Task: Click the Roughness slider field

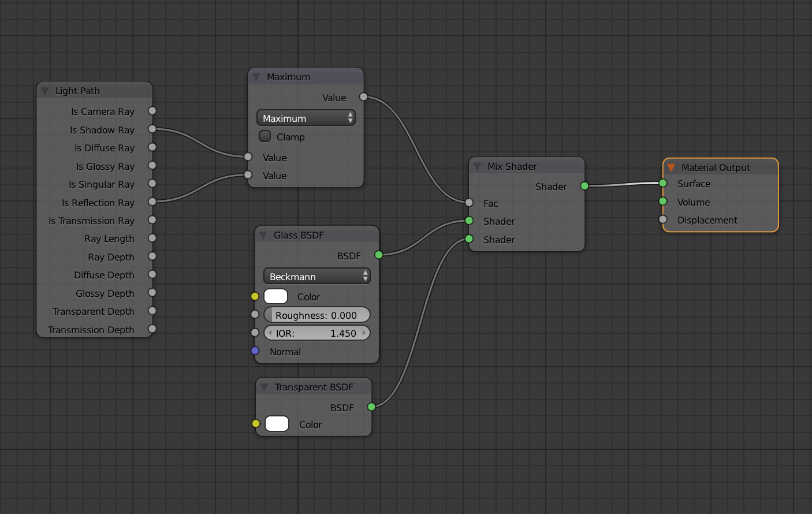Action: pos(316,315)
